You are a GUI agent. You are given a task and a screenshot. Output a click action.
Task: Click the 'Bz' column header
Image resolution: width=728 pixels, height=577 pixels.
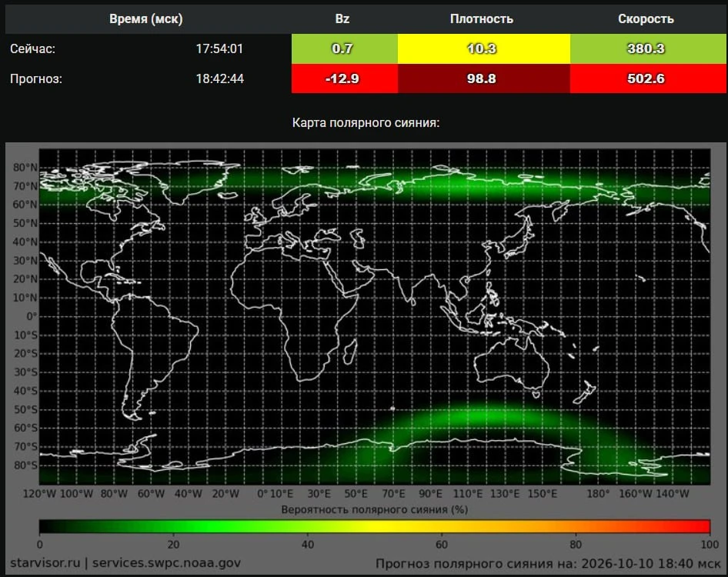click(342, 19)
